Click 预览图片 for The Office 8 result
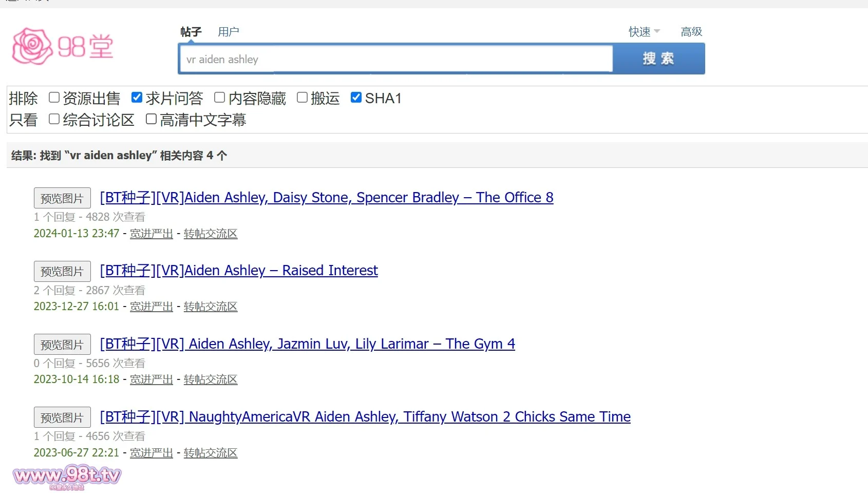 coord(62,198)
